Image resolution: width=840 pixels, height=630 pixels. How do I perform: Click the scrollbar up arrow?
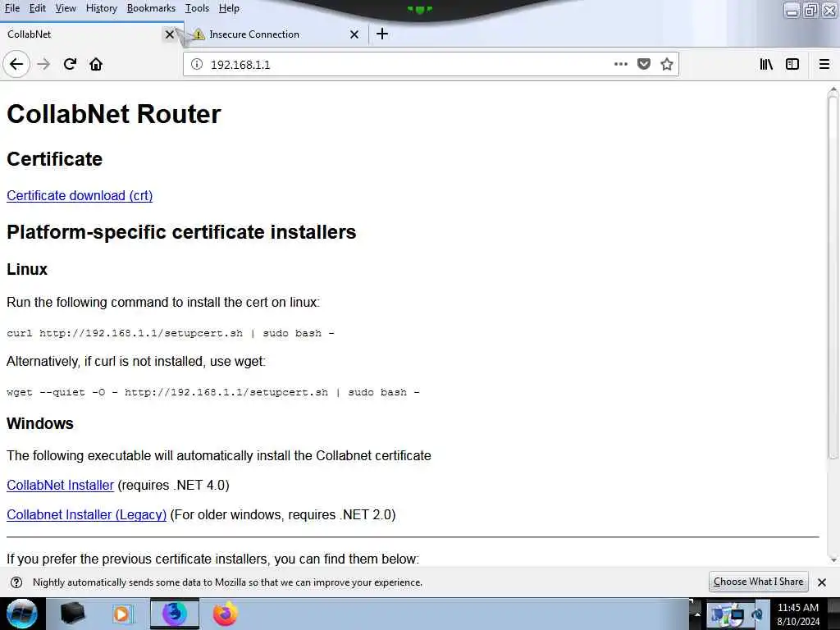coord(833,89)
